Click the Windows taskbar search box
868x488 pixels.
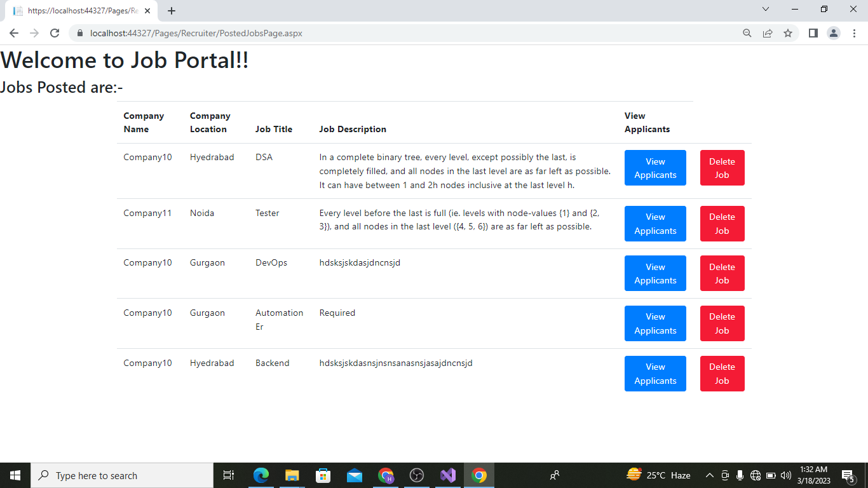pyautogui.click(x=122, y=475)
